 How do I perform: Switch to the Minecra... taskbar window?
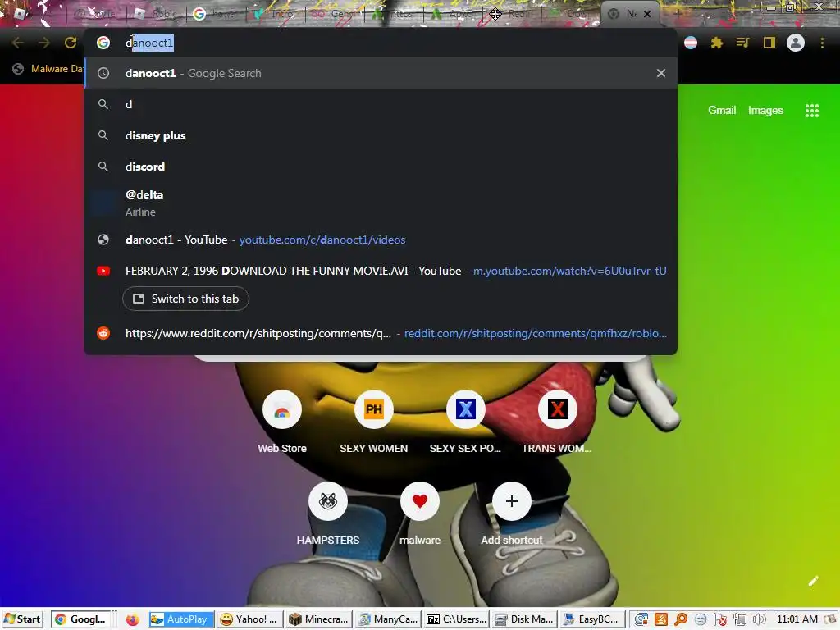[319, 619]
